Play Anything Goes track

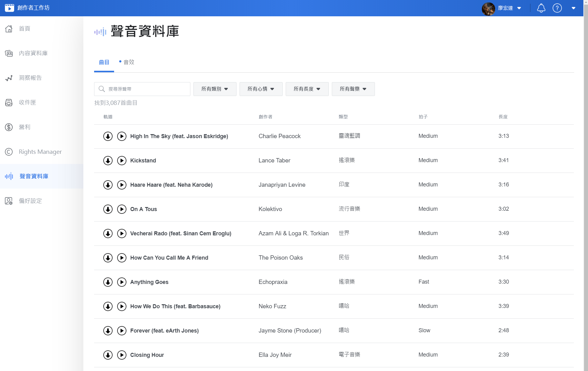[x=122, y=282]
